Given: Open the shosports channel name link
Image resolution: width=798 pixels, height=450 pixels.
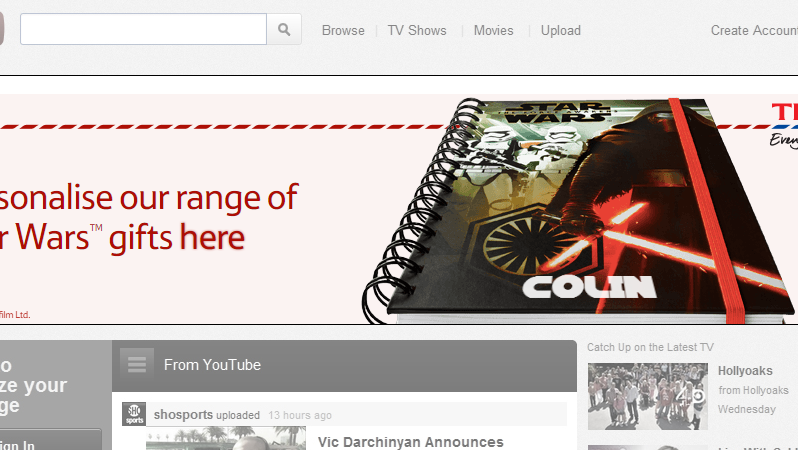Looking at the screenshot, I should click(183, 414).
